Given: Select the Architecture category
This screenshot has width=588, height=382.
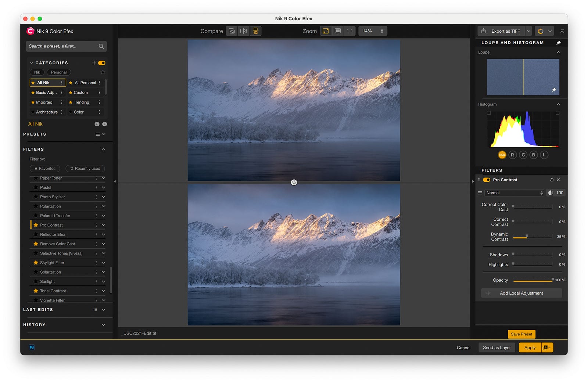Looking at the screenshot, I should point(47,112).
